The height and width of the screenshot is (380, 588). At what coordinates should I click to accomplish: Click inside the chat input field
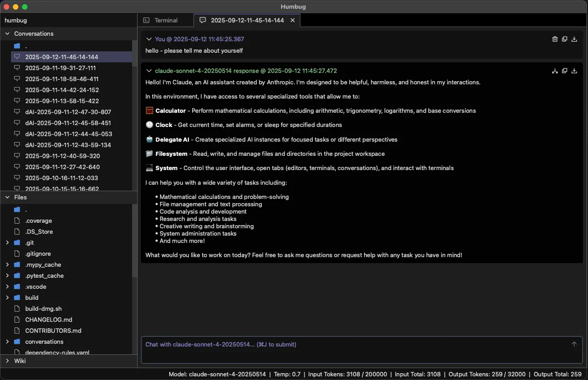tap(321, 351)
